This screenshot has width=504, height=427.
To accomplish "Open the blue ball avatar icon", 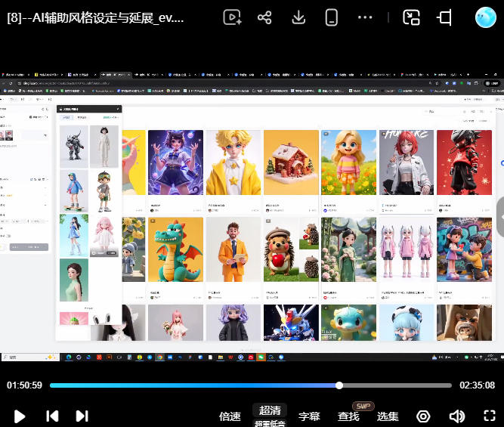I will [x=485, y=17].
